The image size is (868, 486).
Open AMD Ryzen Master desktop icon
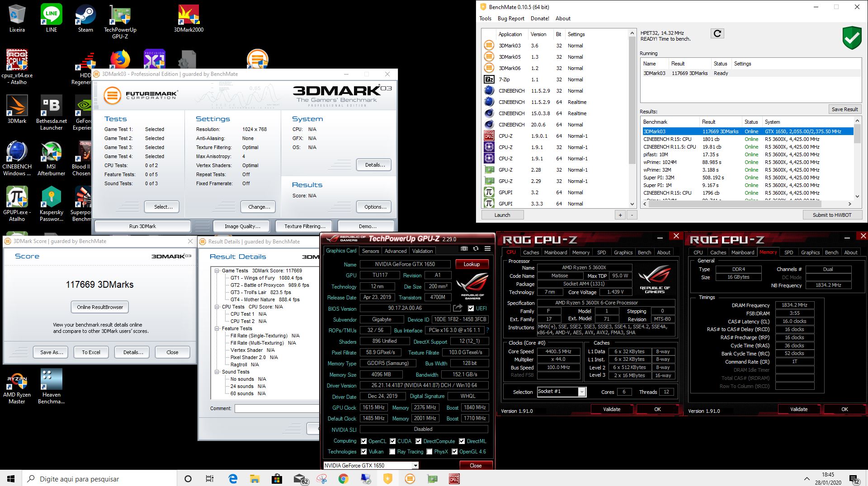click(17, 388)
